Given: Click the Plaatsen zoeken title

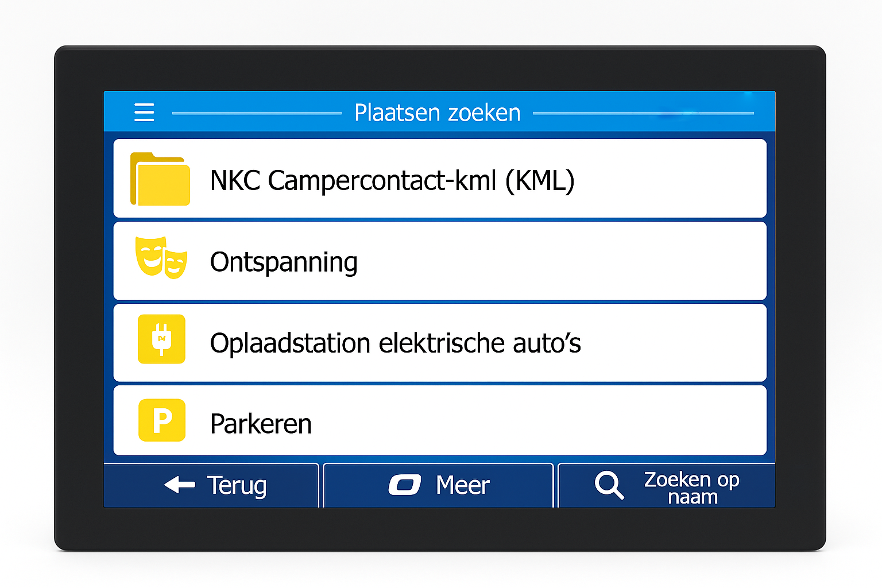Looking at the screenshot, I should tap(437, 113).
